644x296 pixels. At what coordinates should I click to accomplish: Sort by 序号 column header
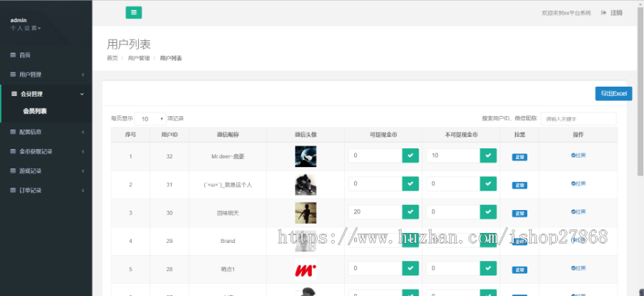pos(131,135)
